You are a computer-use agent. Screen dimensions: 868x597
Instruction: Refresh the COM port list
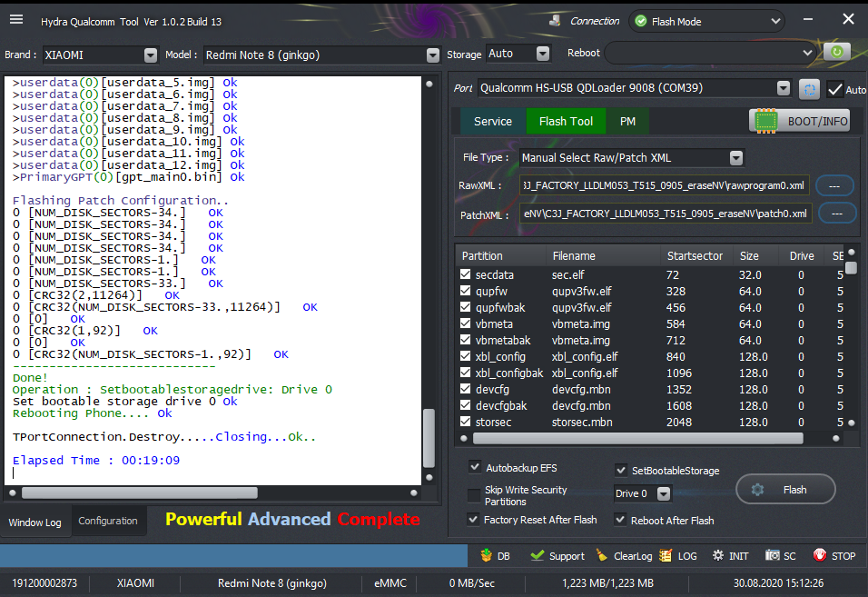tap(809, 89)
